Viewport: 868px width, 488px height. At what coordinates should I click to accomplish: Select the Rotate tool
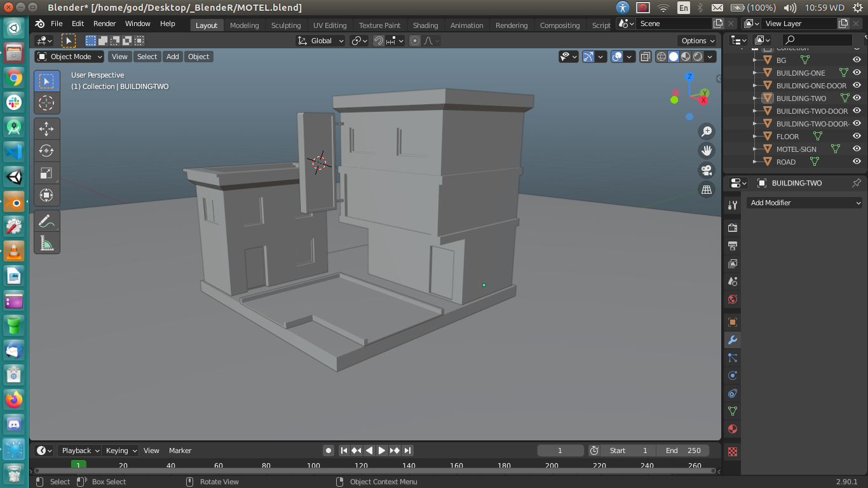click(47, 151)
